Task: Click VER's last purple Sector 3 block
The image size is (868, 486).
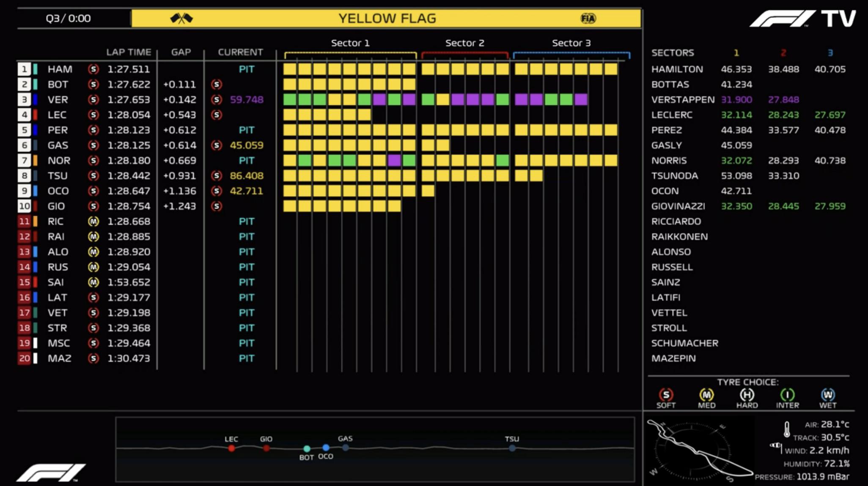Action: pos(581,99)
